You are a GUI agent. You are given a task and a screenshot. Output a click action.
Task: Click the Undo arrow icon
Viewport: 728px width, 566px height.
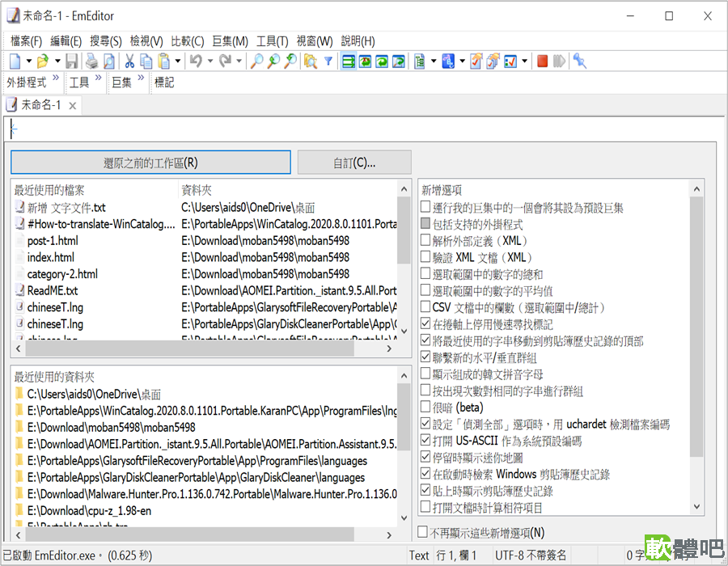tap(197, 61)
